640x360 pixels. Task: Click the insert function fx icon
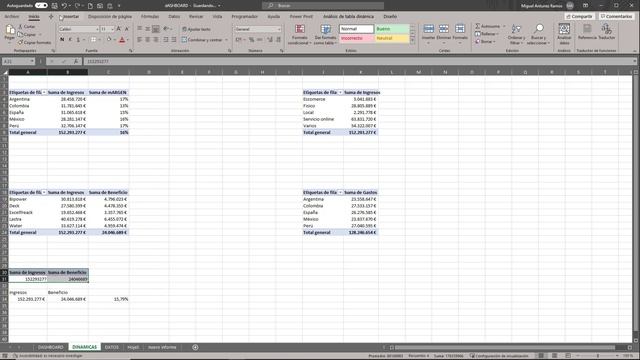click(76, 61)
